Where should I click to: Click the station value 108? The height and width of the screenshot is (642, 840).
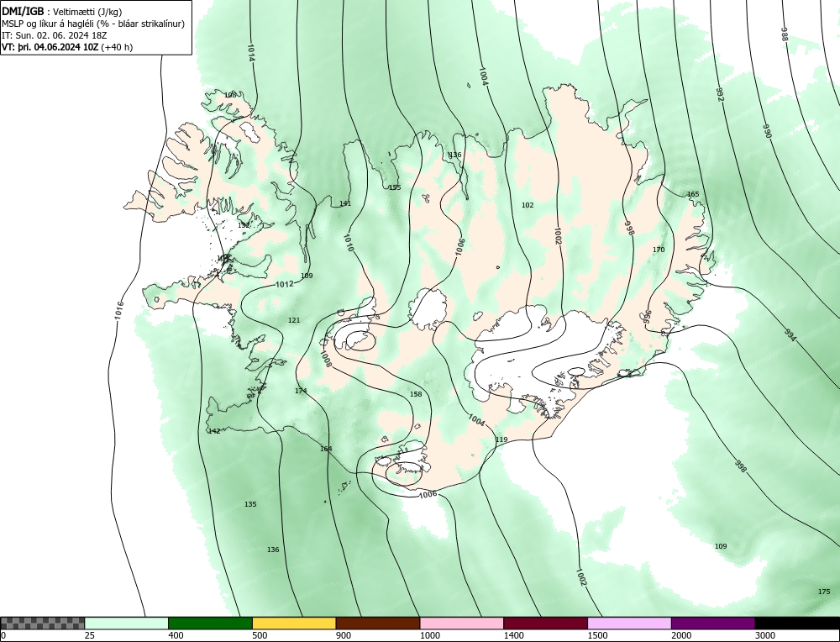(x=230, y=96)
